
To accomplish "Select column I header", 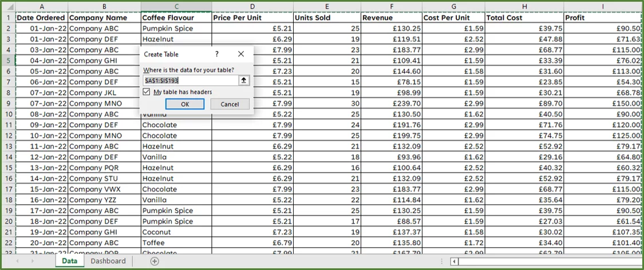I will tap(603, 6).
